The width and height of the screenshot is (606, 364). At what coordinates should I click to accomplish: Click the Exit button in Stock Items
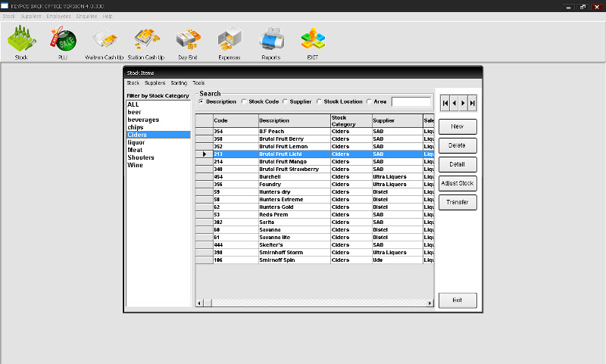[458, 300]
